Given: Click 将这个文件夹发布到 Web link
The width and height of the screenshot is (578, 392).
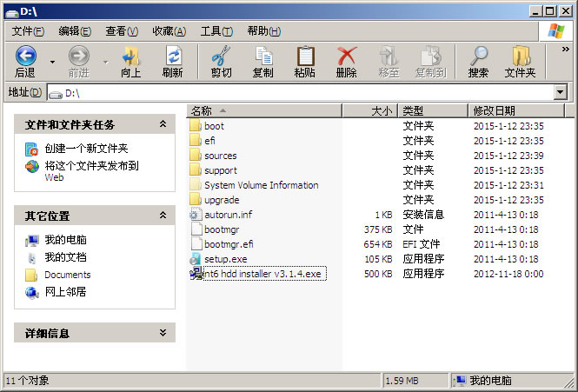Looking at the screenshot, I should 91,171.
